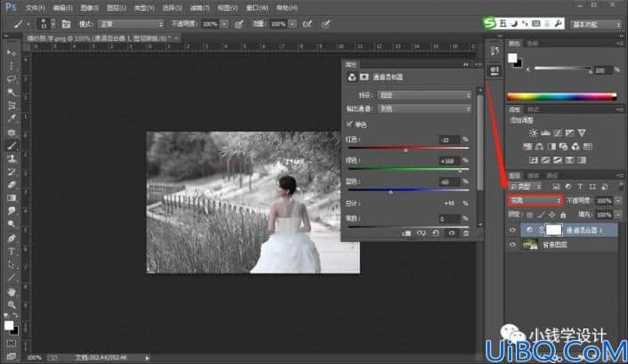Hide the Channel Mixer 1 layer

click(513, 230)
